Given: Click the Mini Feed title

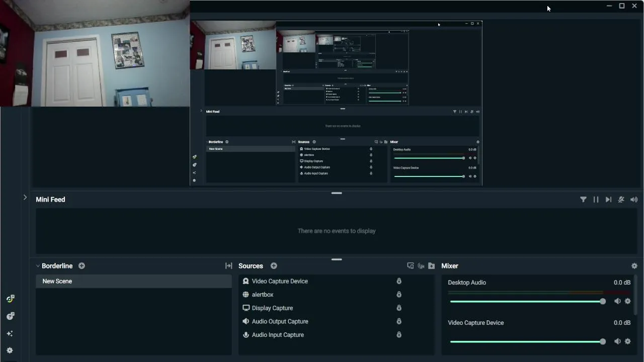Looking at the screenshot, I should [50, 200].
